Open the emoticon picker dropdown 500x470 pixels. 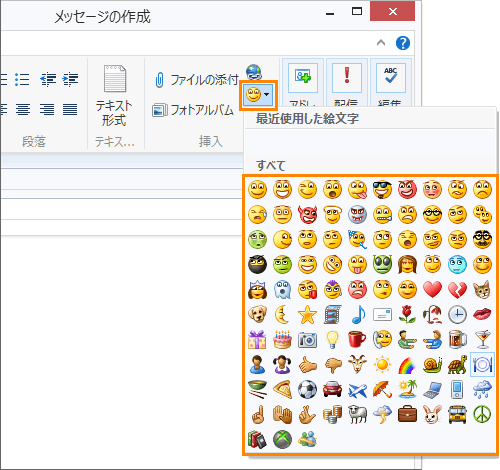click(258, 95)
